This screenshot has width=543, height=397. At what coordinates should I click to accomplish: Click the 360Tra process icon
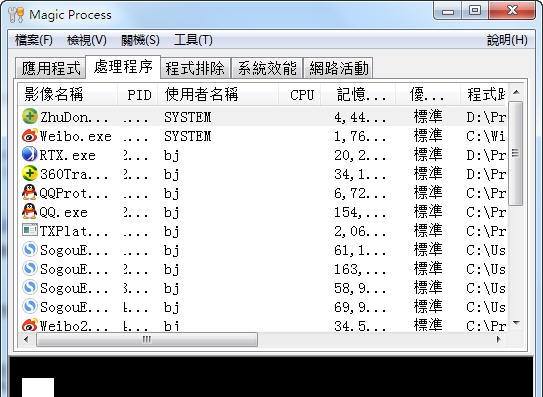point(30,173)
